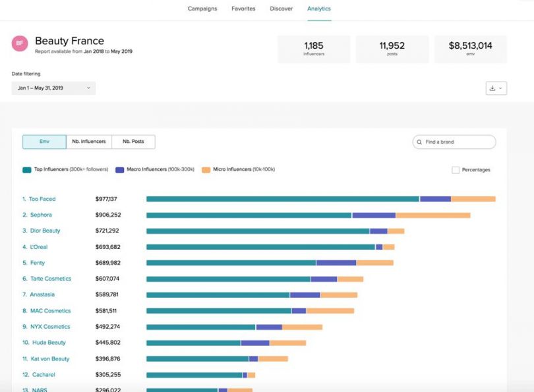Click the Beauty France report title
Screen dimensions: 534x392
69,41
